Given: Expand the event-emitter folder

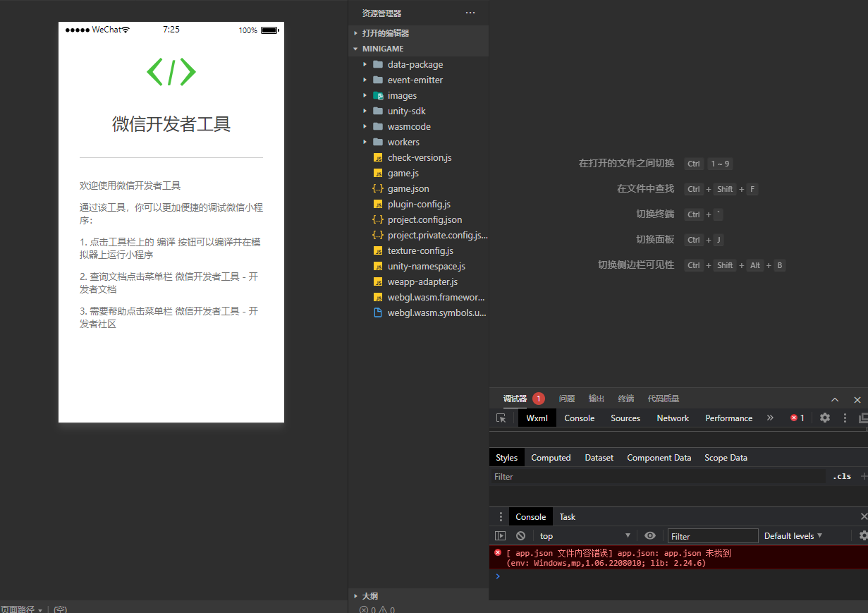Looking at the screenshot, I should 365,80.
